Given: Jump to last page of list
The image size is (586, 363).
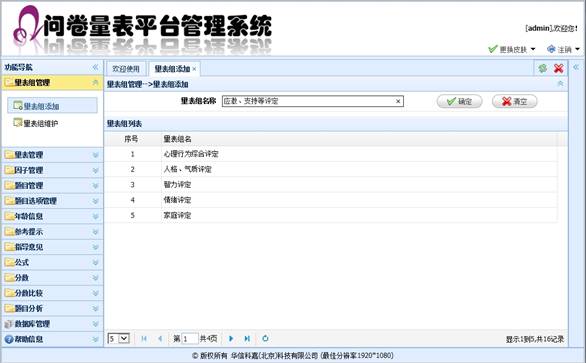Looking at the screenshot, I should [247, 339].
